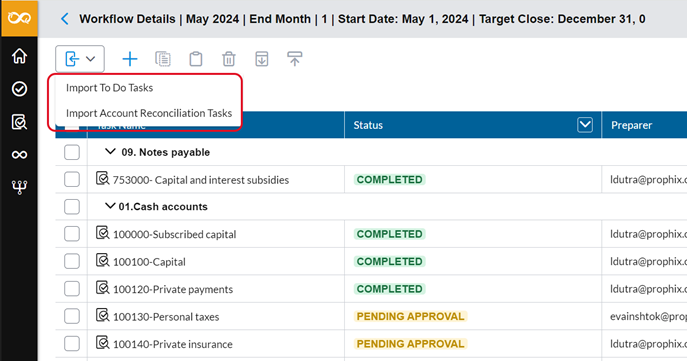687x361 pixels.
Task: Click COMPLETED status of 100120-Private payments
Action: tap(390, 289)
